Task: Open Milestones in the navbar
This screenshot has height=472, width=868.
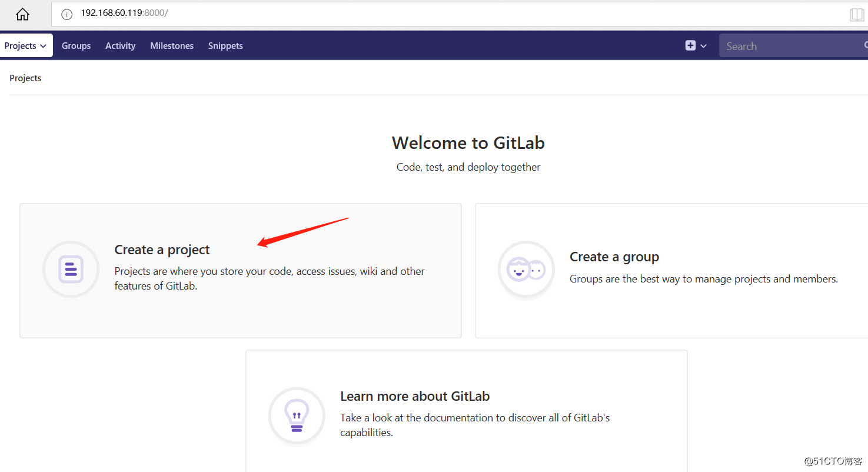Action: (x=172, y=45)
